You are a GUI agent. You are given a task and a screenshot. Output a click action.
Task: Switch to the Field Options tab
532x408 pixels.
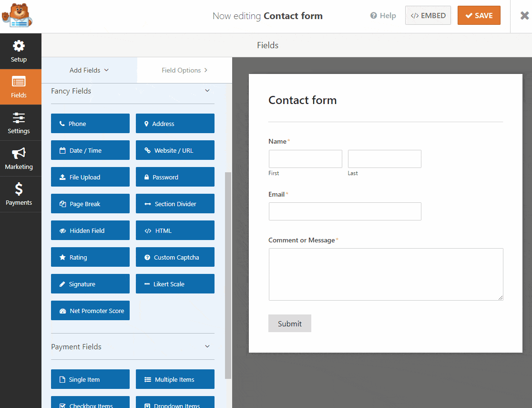184,70
